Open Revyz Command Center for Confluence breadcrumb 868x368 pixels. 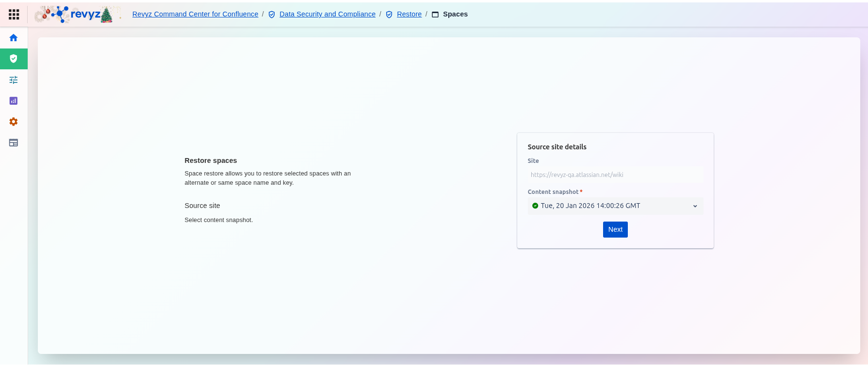[x=195, y=14]
